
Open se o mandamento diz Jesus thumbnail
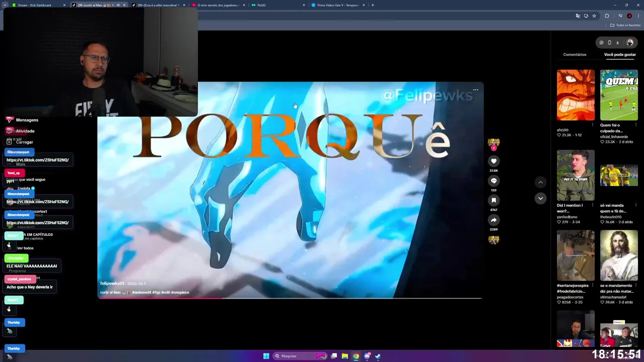click(619, 256)
